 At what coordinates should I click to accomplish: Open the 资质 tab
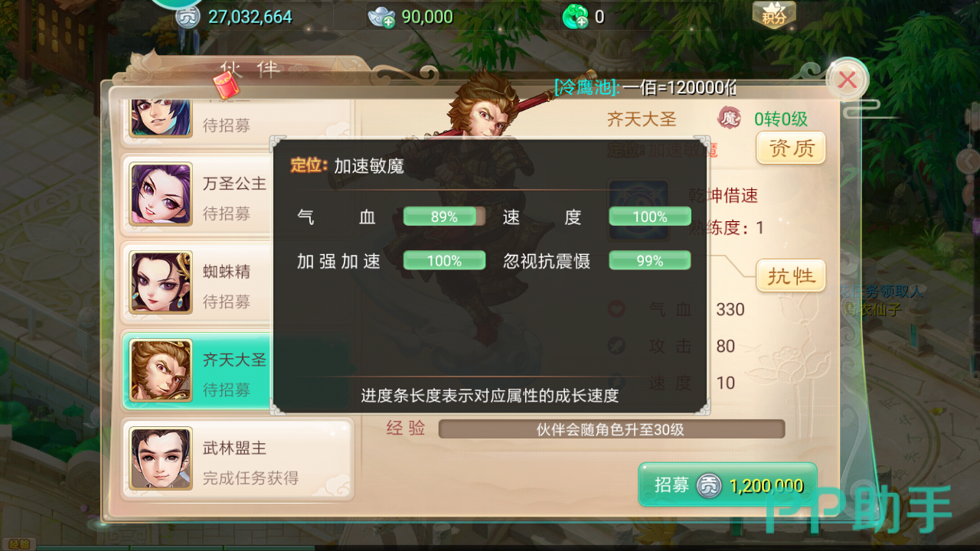coord(791,148)
